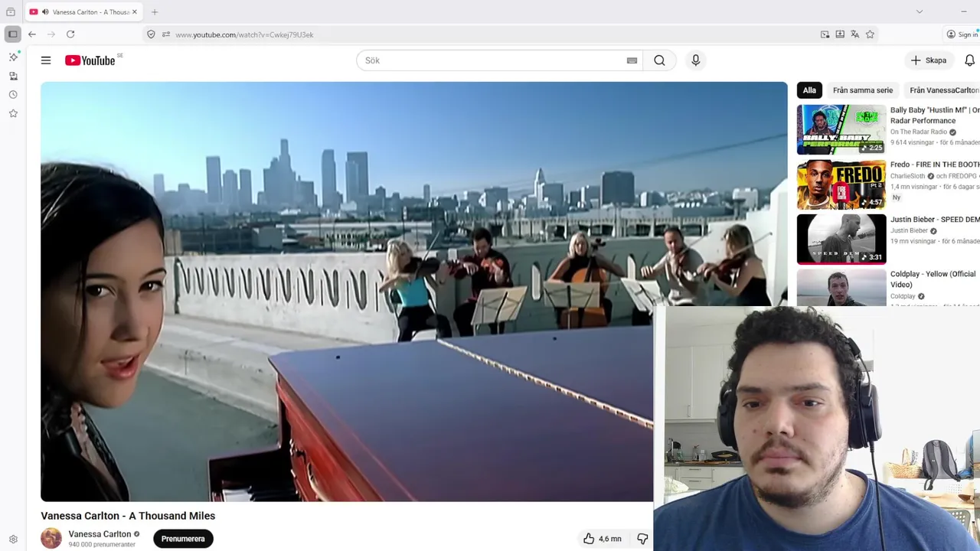Click the magnifying glass search button
Viewport: 980px width, 551px height.
(659, 60)
